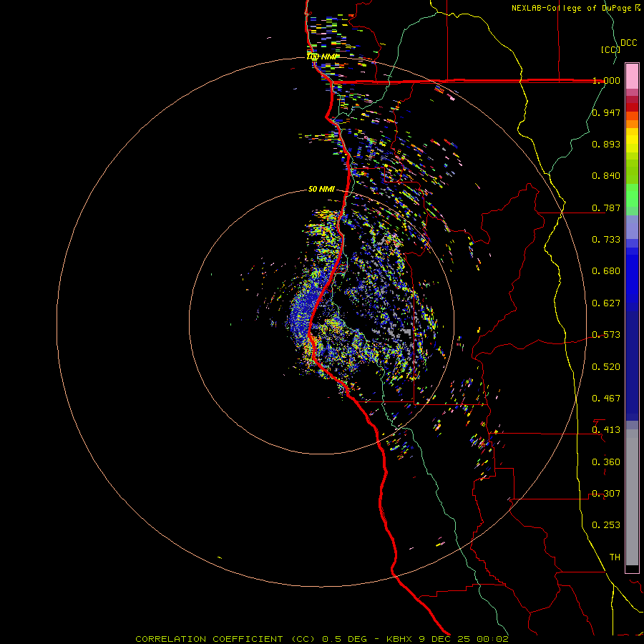Screen dimensions: 644x644
Task: Pick the bright green segment of the color bar
Action: point(632,195)
